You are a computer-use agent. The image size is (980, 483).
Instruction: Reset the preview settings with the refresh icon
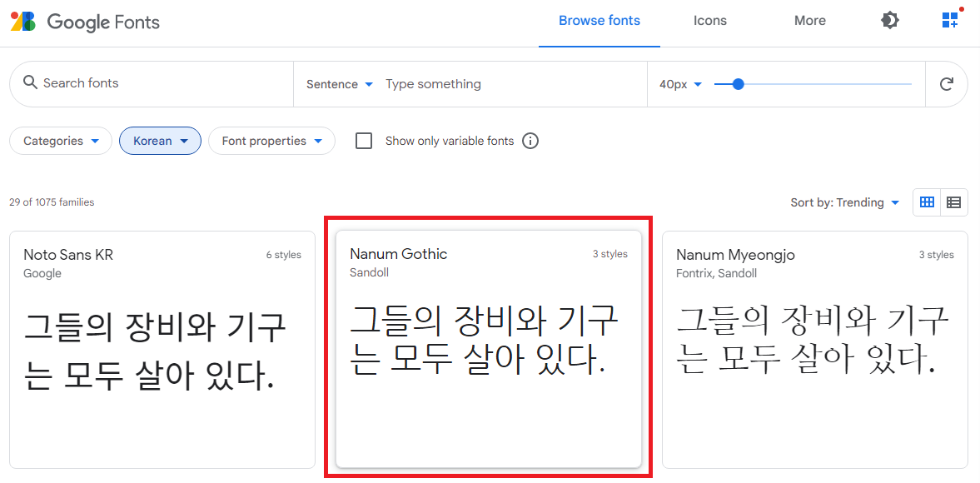pyautogui.click(x=946, y=84)
